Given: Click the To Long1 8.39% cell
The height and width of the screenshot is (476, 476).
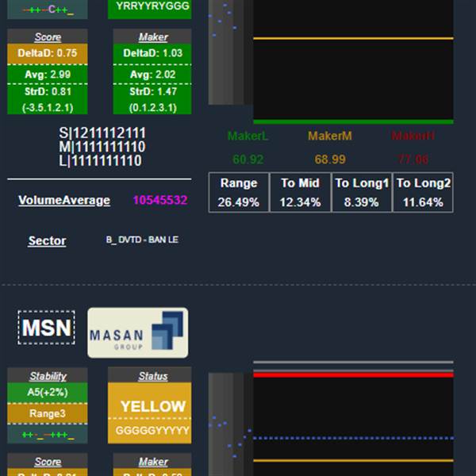Looking at the screenshot, I should click(x=362, y=193).
